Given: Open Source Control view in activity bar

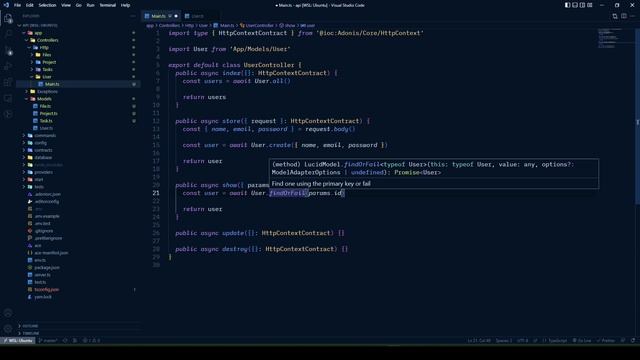Looking at the screenshot, I should (8, 51).
